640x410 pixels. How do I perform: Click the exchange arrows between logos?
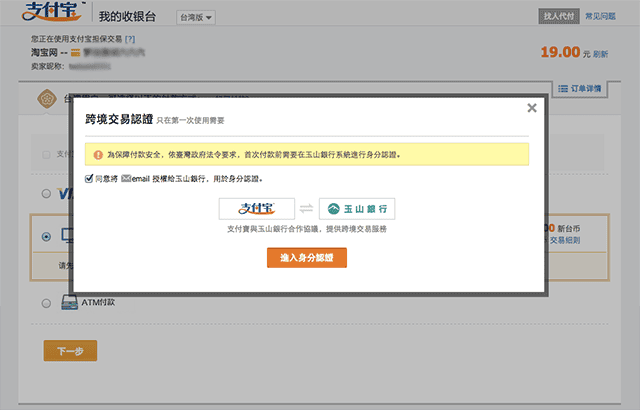click(x=306, y=209)
